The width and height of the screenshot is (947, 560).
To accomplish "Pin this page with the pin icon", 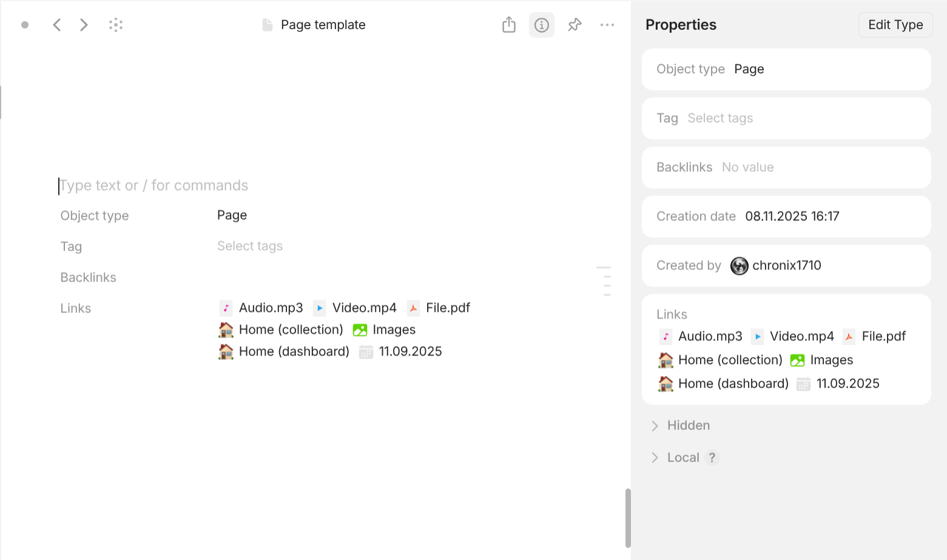I will (575, 25).
